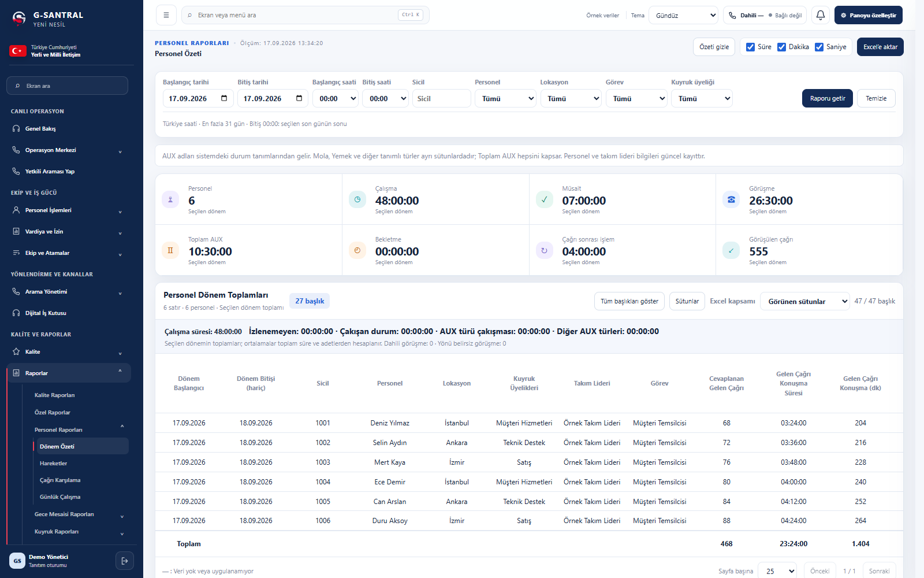This screenshot has width=924, height=578.
Task: Open the Sütunlar button
Action: pos(687,301)
